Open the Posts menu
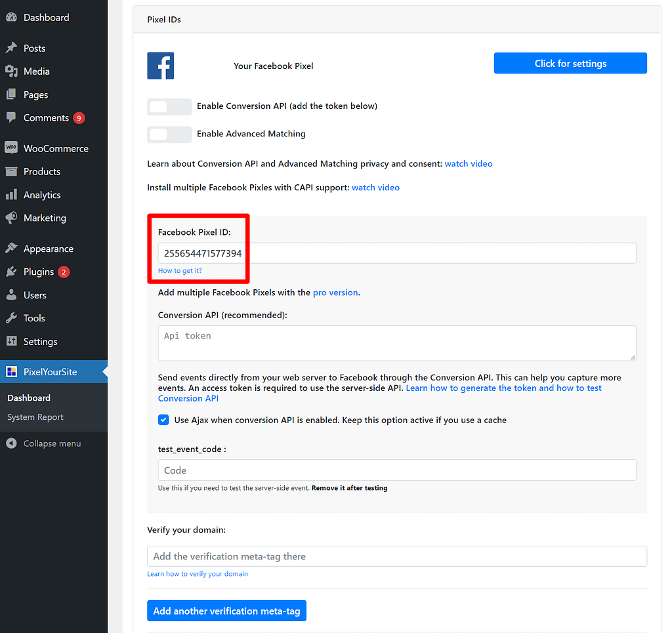Screen dimensions: 672x633 [54, 48]
